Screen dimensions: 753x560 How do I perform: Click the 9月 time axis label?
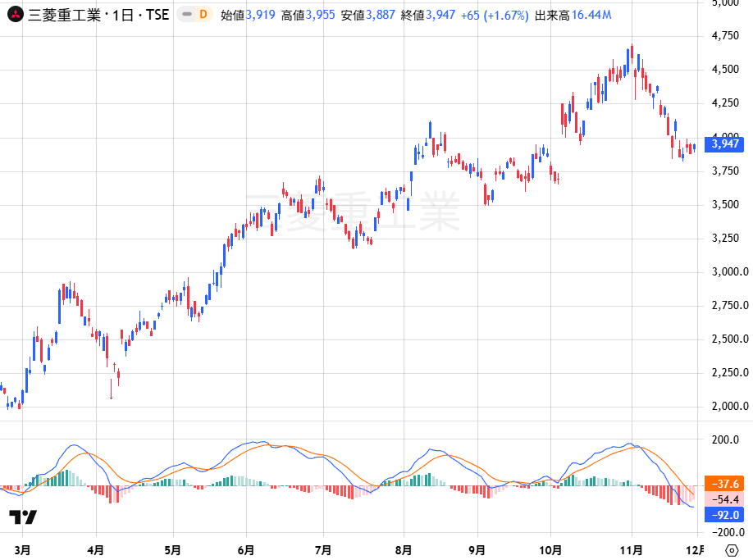[x=477, y=550]
